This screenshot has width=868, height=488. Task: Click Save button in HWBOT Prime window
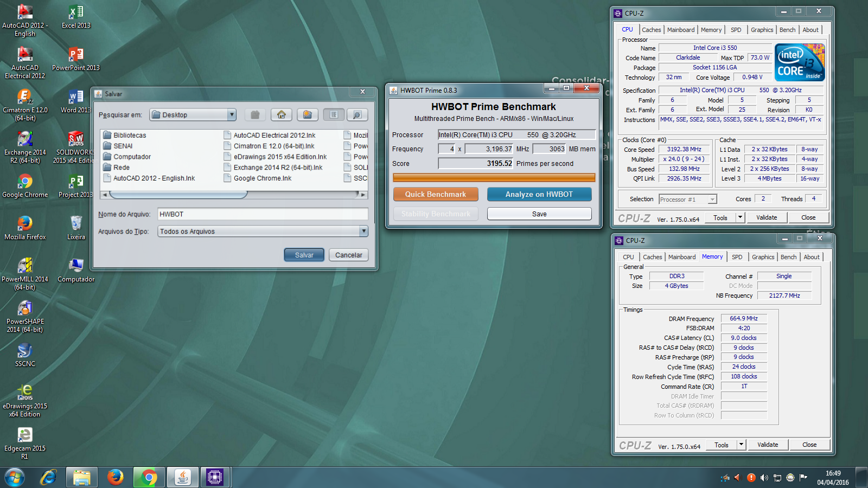pos(539,214)
